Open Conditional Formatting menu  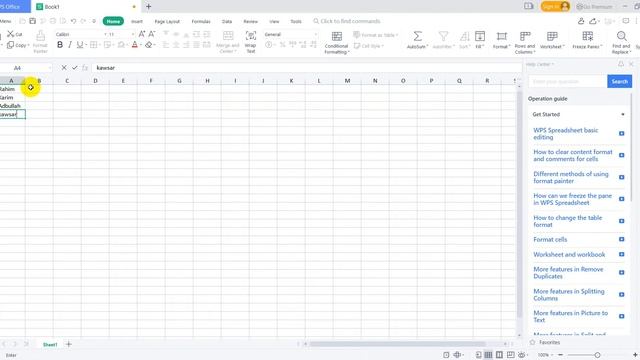pyautogui.click(x=336, y=42)
